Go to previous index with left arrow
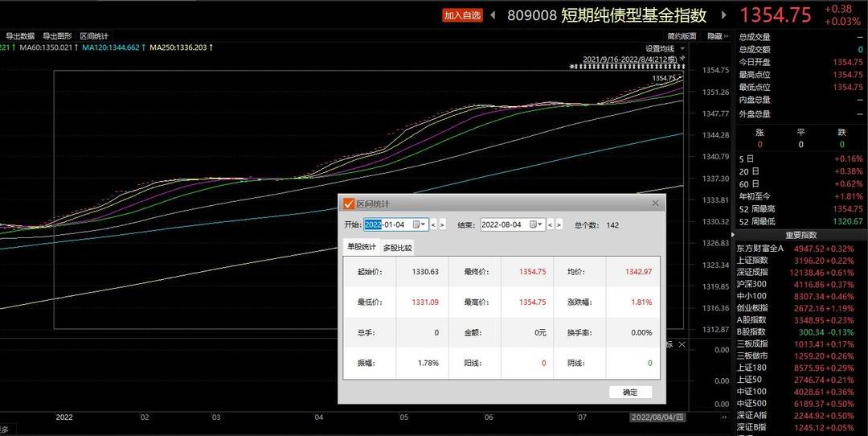 [x=493, y=15]
